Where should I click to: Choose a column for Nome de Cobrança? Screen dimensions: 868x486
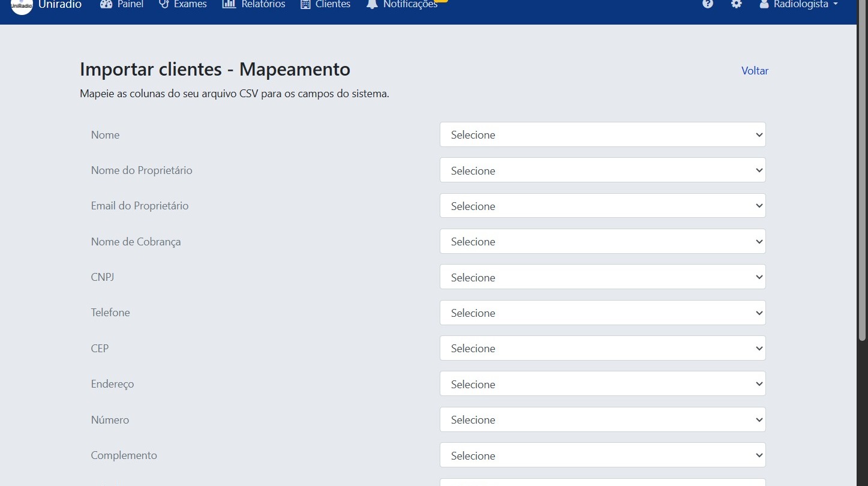602,241
